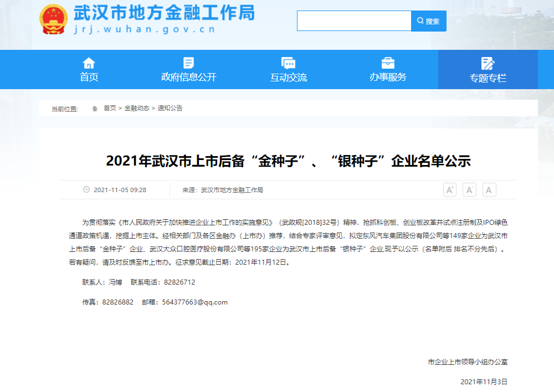The image size is (554, 392).
Task: Click the medium A font size button
Action: (x=489, y=189)
